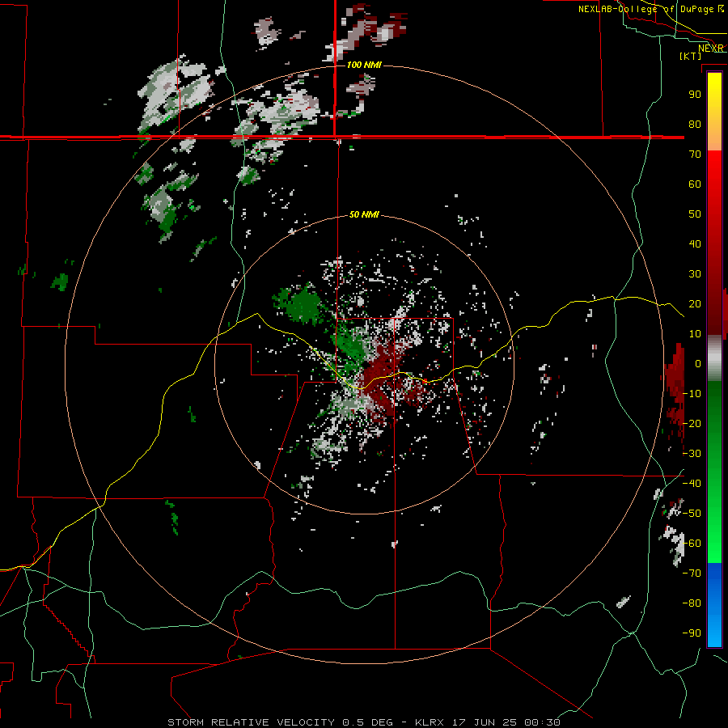Click the -50 scale label
The height and width of the screenshot is (728, 728).
pos(692,514)
